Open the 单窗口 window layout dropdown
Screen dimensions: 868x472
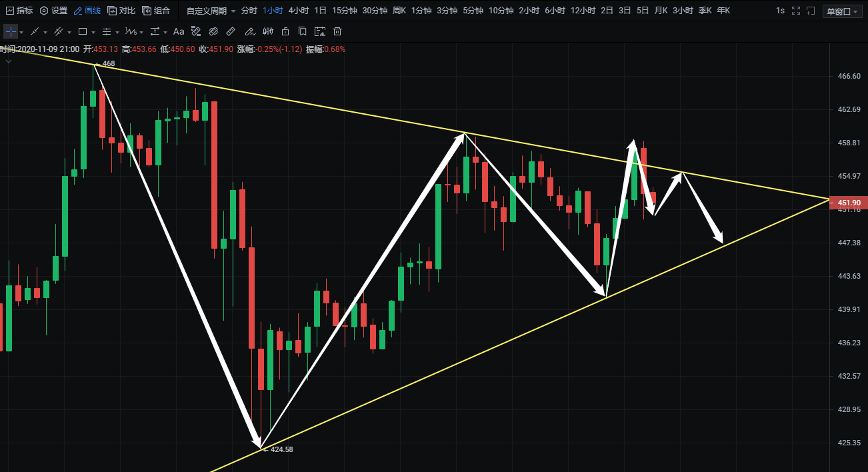(842, 11)
